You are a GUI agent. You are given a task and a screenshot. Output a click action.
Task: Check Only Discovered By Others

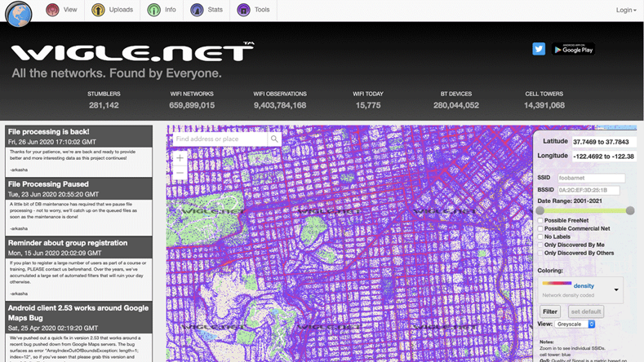(x=540, y=254)
